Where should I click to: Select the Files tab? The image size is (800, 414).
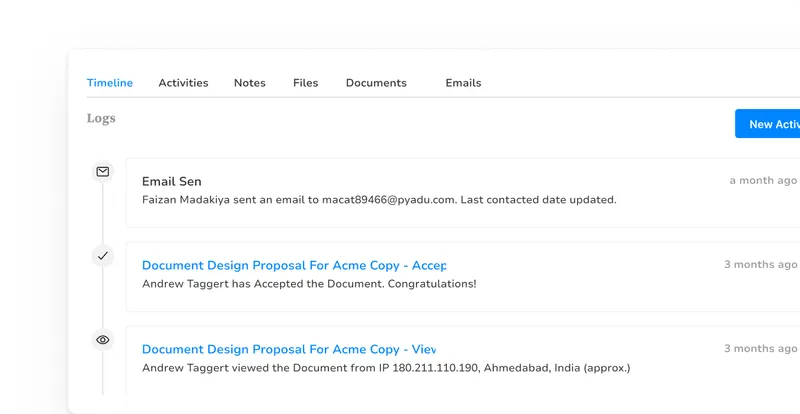(305, 83)
